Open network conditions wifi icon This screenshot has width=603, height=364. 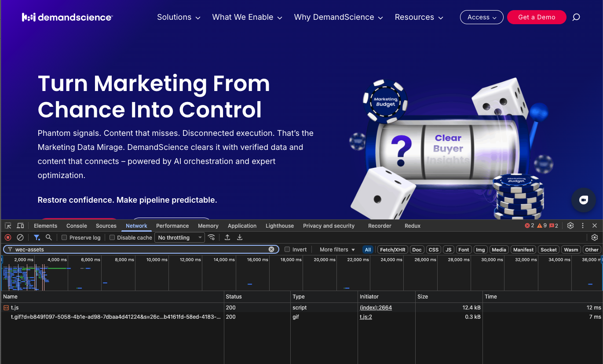point(212,237)
